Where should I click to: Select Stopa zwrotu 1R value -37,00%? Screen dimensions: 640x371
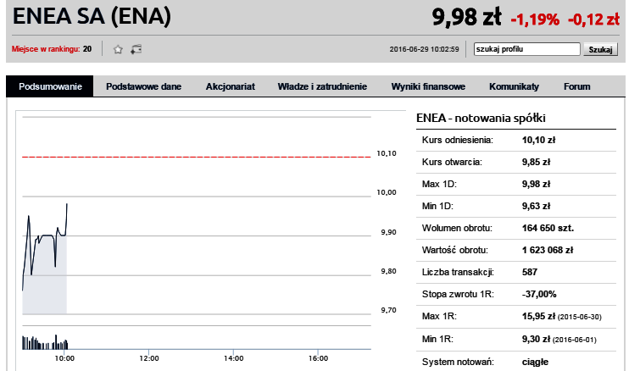[x=539, y=294]
